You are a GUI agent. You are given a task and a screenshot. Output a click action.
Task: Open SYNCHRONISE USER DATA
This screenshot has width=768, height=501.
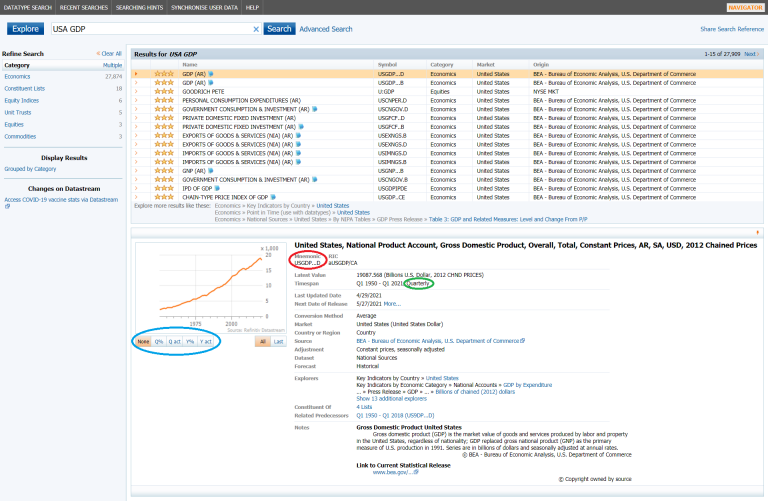click(204, 7)
